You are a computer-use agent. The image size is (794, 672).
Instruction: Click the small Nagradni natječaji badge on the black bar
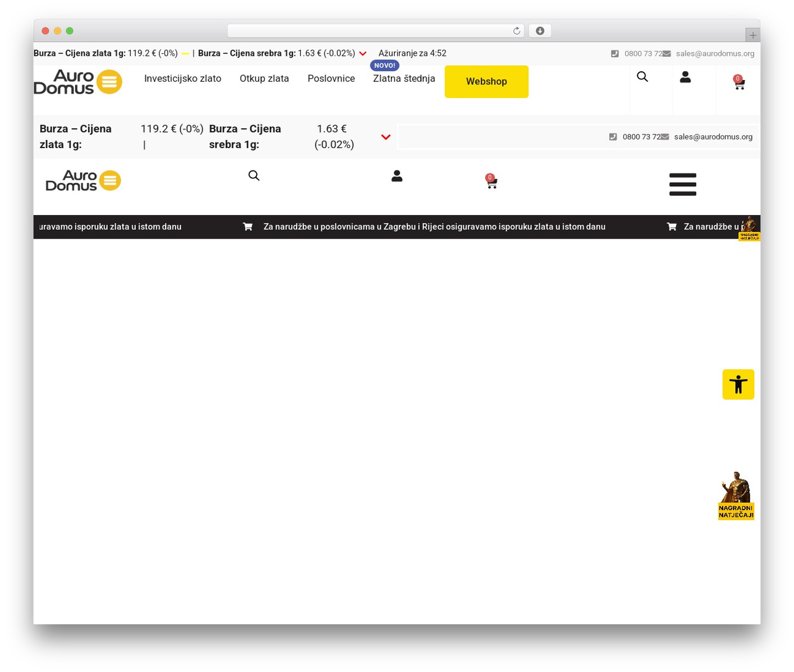pos(749,228)
